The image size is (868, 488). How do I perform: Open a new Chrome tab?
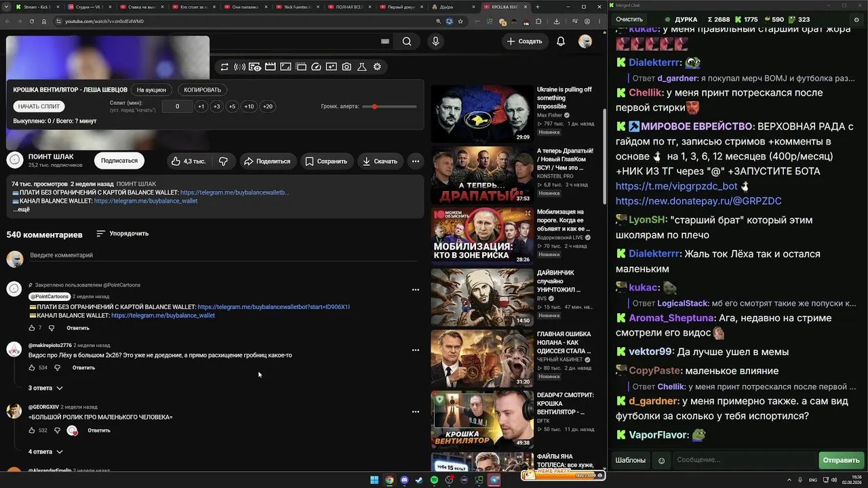(x=538, y=7)
